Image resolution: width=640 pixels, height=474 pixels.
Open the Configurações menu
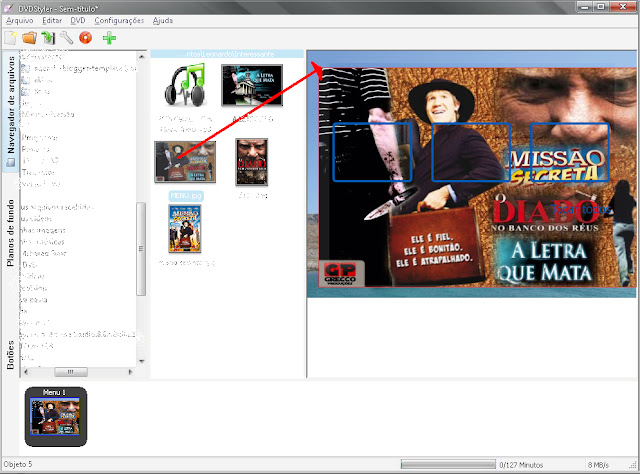(119, 20)
